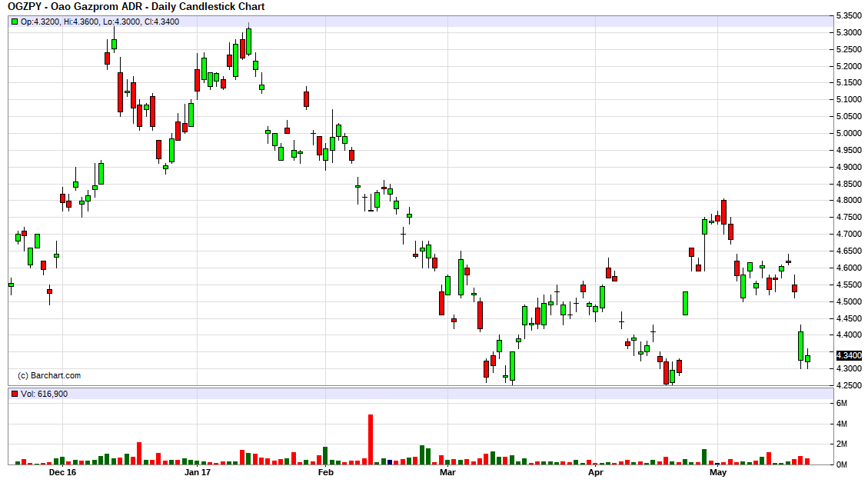
Task: Click the Feb date label
Action: tap(325, 472)
